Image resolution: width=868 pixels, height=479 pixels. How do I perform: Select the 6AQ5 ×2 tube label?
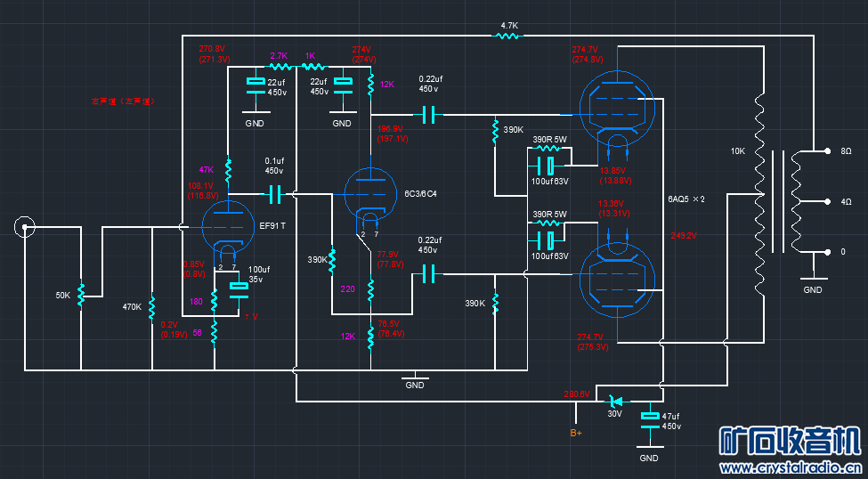[x=686, y=199]
